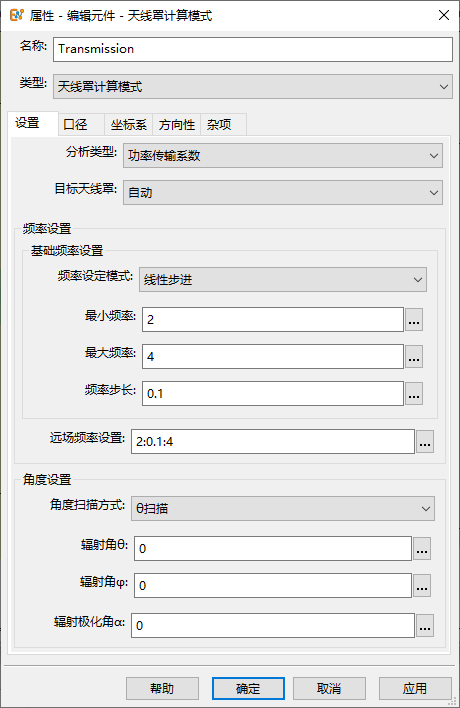Click the ellipsis button beside 辐射角φ
Viewport: 460px width, 708px height.
[x=422, y=586]
